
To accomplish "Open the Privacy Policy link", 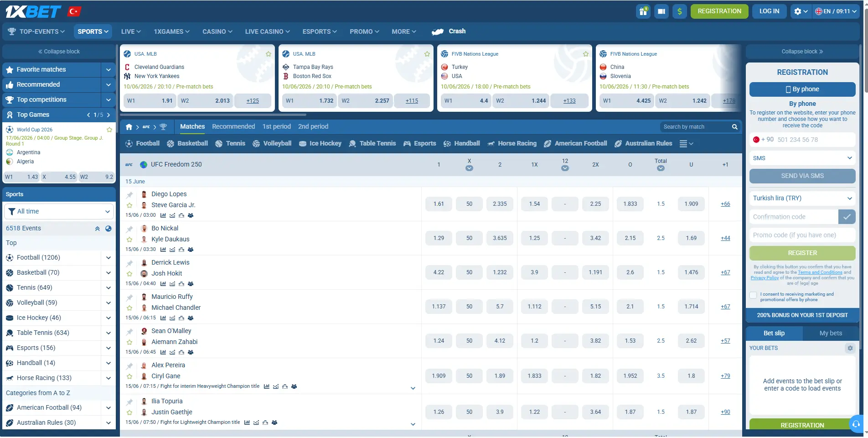I will click(765, 278).
